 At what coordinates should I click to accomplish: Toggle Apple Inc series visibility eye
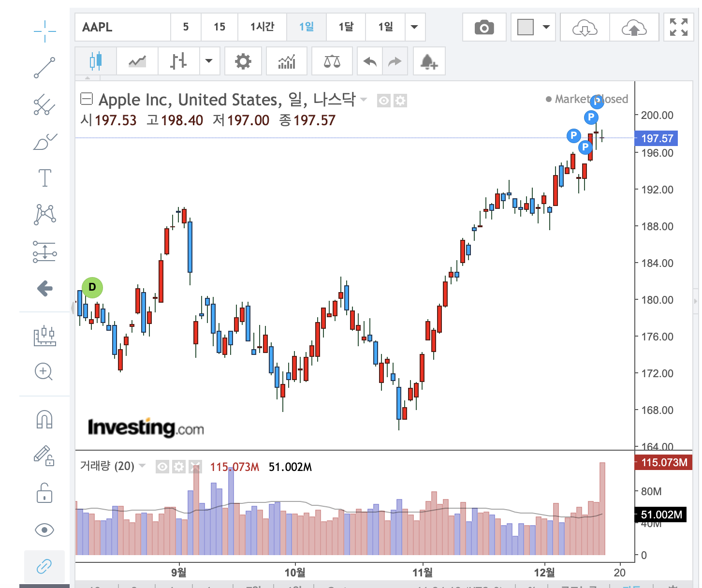[384, 101]
